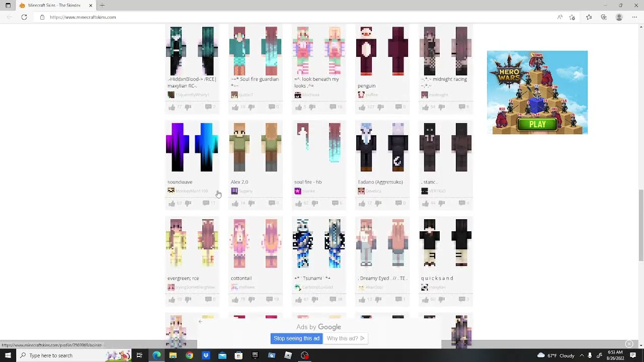Viewport: 644px width, 362px height.
Task: Thumbs-up the evergreen; rce skin
Action: pyautogui.click(x=172, y=300)
